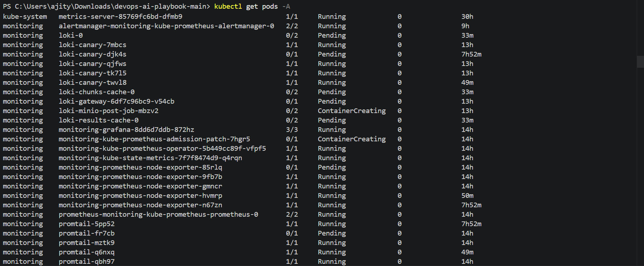Click ContainerCreating status of loki-minio-post-job-mbzv2
Viewport: 644px width, 266px height.
point(352,111)
